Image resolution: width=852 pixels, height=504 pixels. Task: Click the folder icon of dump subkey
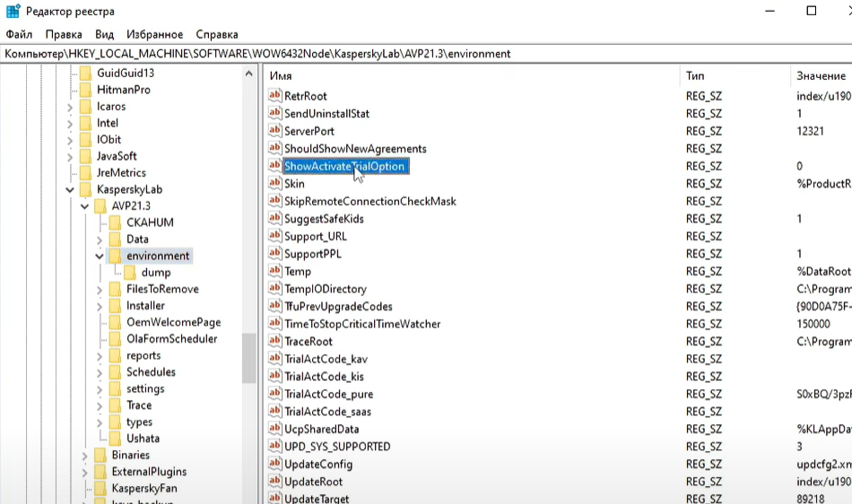(130, 273)
